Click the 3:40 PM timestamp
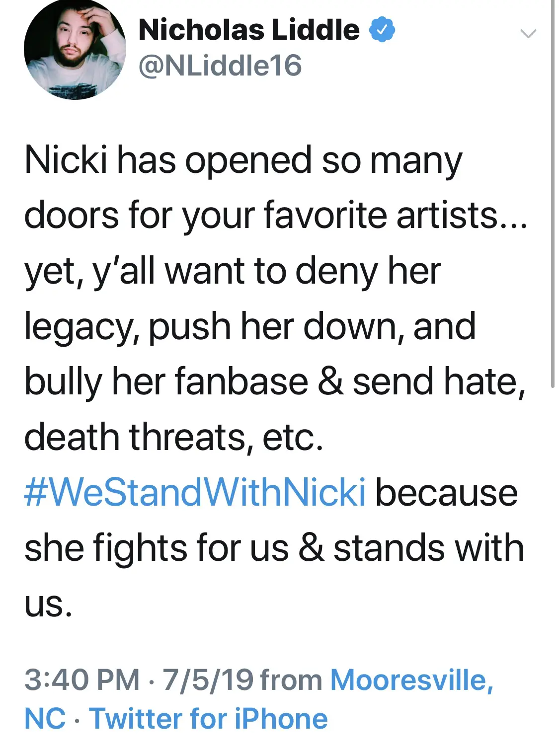 (x=82, y=680)
